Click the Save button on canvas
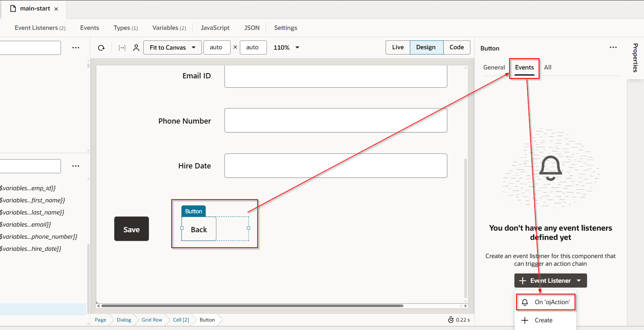This screenshot has height=330, width=644. pos(132,229)
